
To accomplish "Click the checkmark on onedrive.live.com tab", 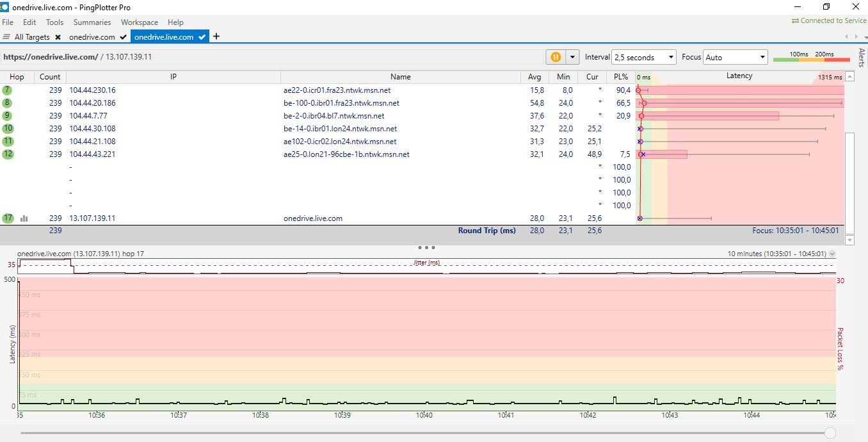I will 202,37.
